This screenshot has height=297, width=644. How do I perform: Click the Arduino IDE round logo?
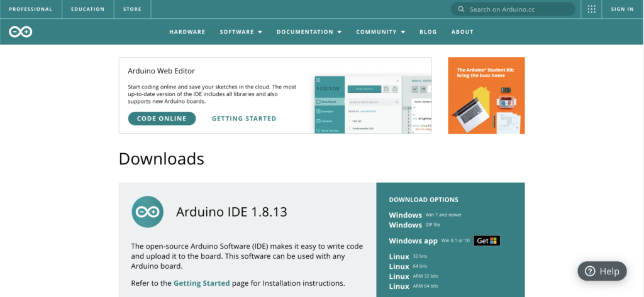click(x=148, y=212)
